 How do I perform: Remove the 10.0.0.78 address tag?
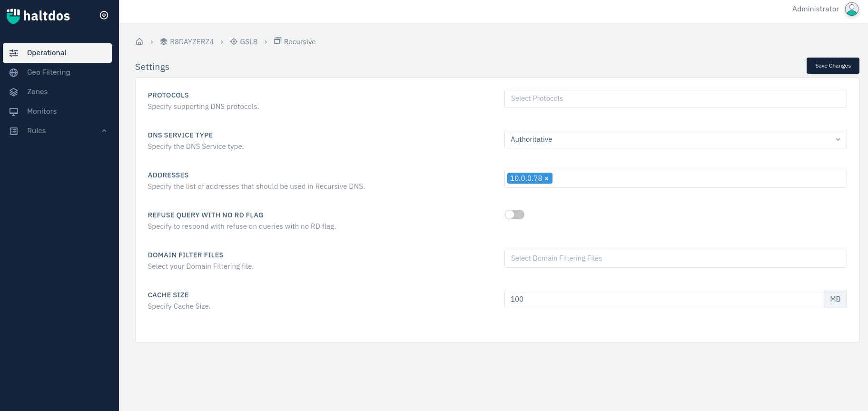click(546, 178)
